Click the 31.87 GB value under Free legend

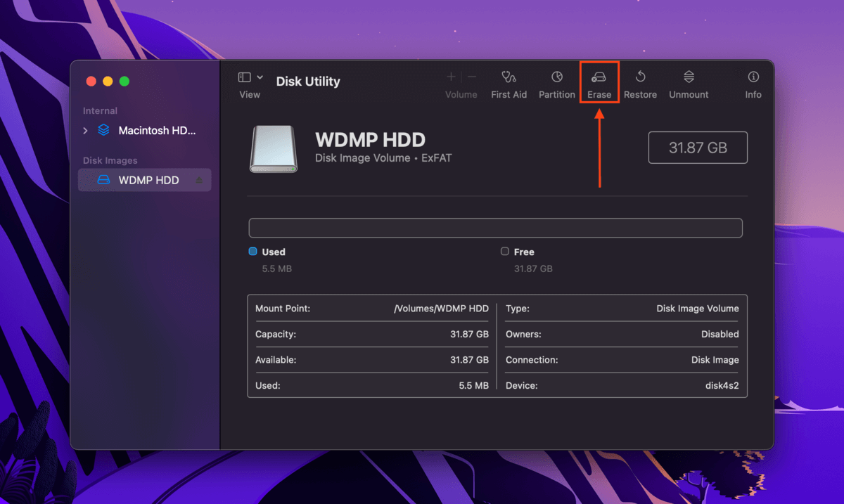tap(533, 269)
